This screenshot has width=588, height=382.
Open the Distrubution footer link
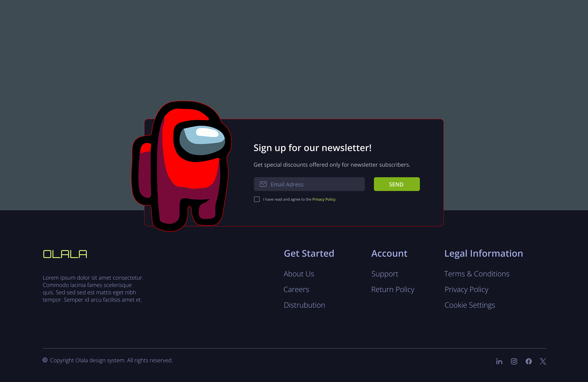[304, 305]
